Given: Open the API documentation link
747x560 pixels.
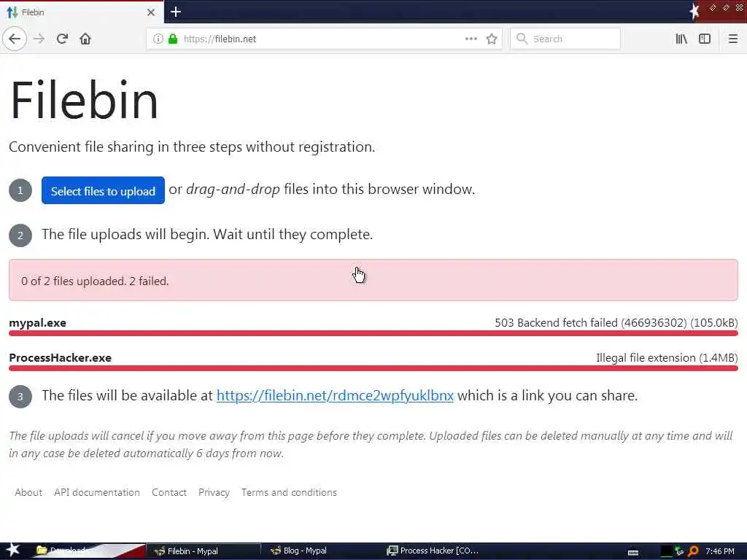Looking at the screenshot, I should click(97, 492).
